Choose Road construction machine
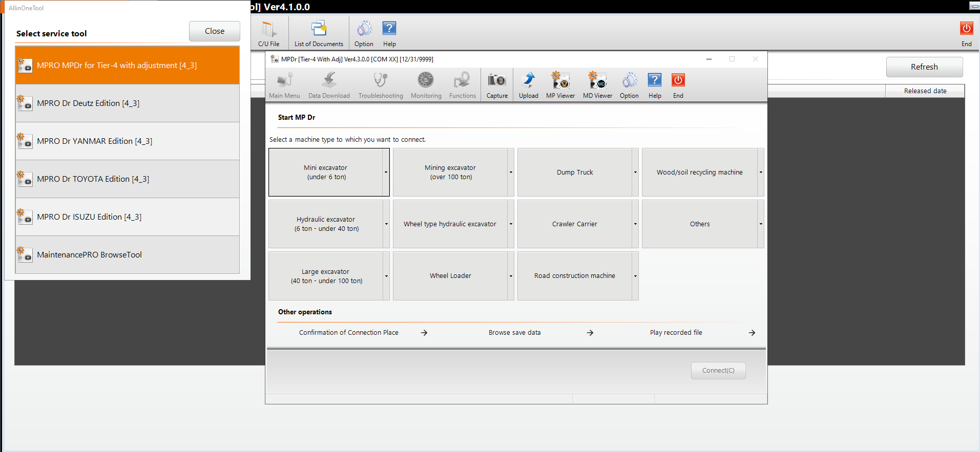 (x=575, y=276)
